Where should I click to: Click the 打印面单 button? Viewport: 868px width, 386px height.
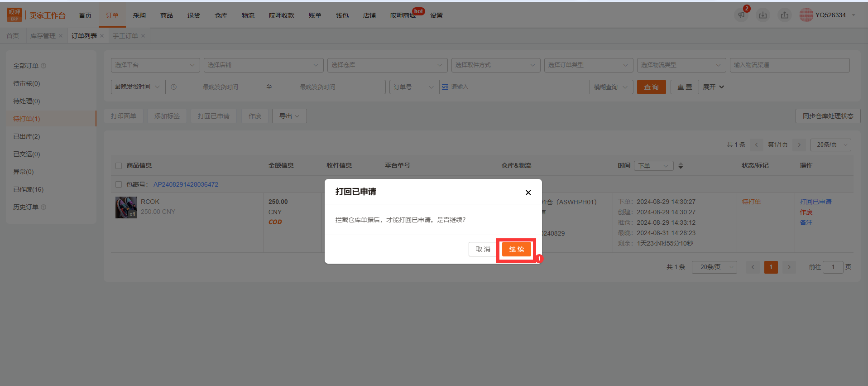tap(124, 116)
